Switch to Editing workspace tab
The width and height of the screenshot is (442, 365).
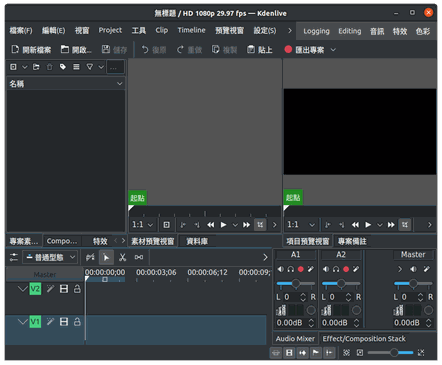[x=350, y=31]
